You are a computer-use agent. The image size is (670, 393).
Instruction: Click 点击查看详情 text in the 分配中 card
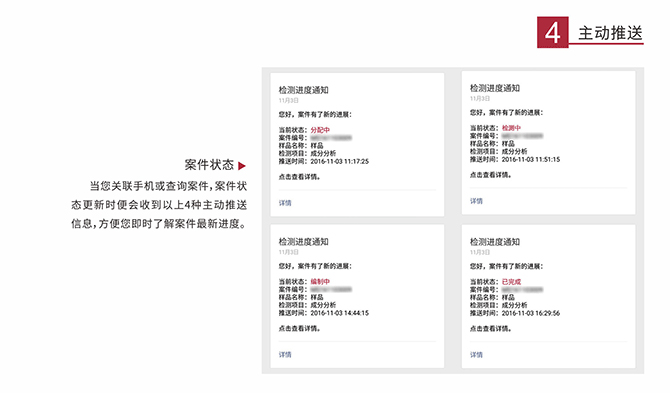[x=299, y=177]
